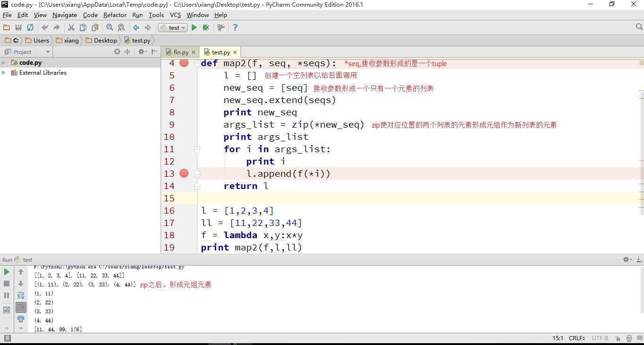The image size is (644, 345).
Task: Select External Libraries in the project tree
Action: click(x=43, y=73)
